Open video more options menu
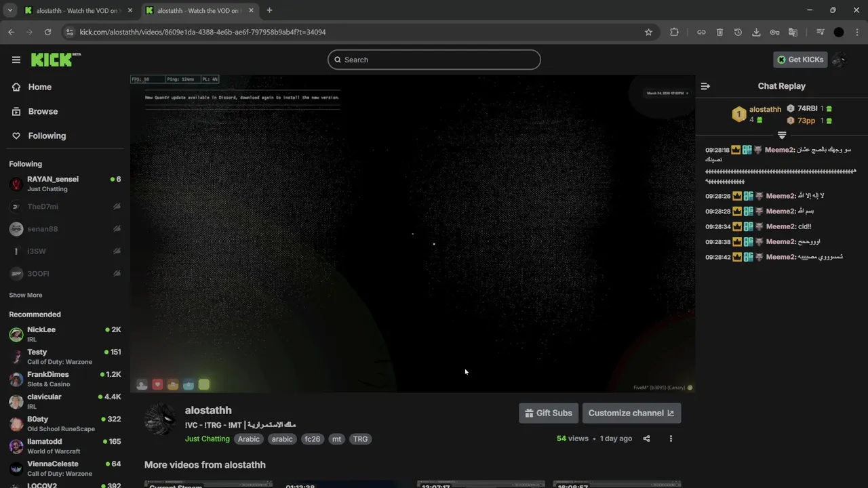This screenshot has height=488, width=868. (671, 439)
